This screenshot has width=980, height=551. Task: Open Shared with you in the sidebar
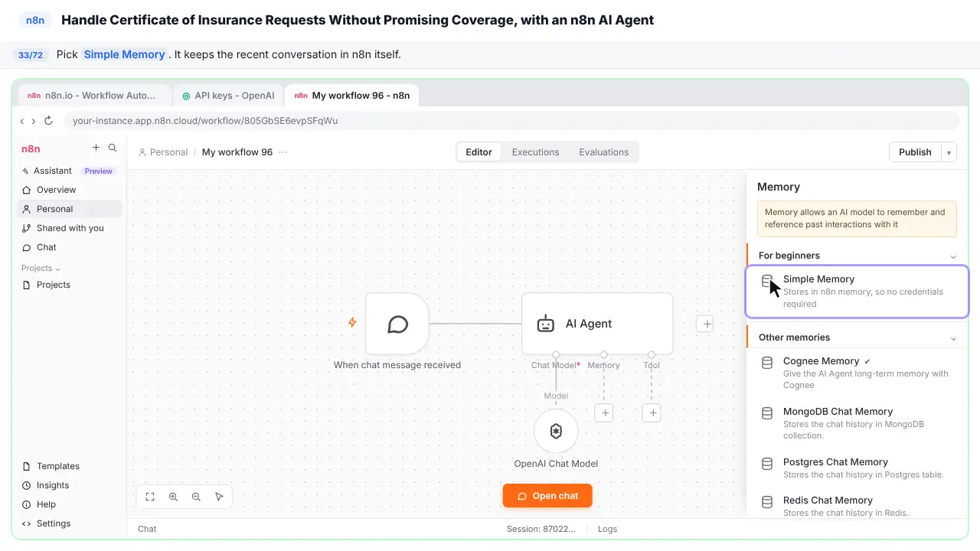click(x=70, y=228)
